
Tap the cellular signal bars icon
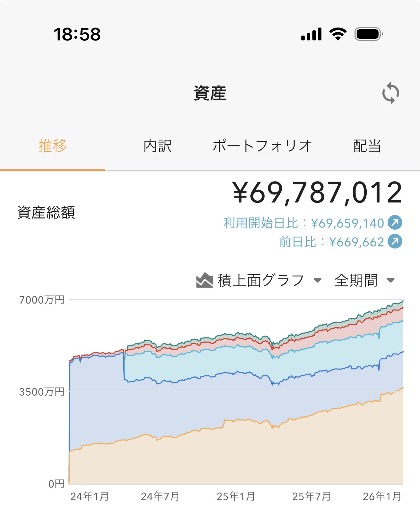[x=311, y=35]
